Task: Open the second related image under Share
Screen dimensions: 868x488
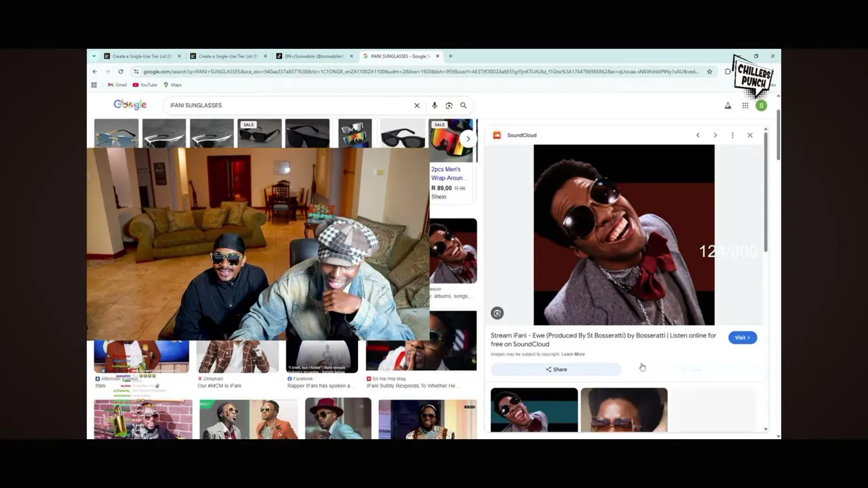Action: coord(624,410)
